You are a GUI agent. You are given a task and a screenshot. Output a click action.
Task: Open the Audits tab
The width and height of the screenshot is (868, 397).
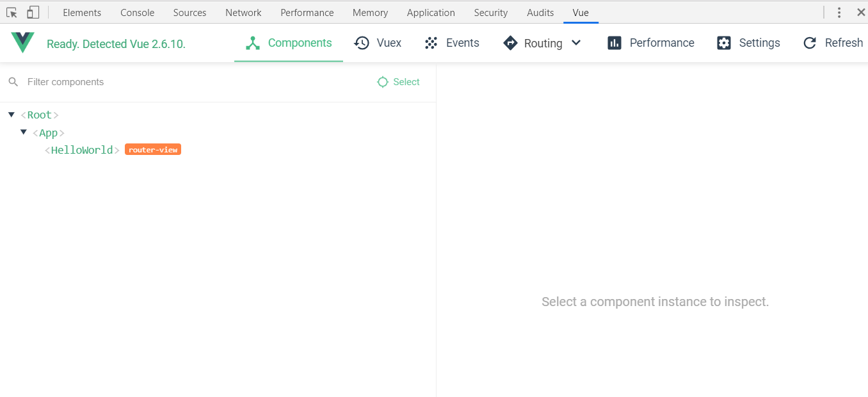[540, 12]
